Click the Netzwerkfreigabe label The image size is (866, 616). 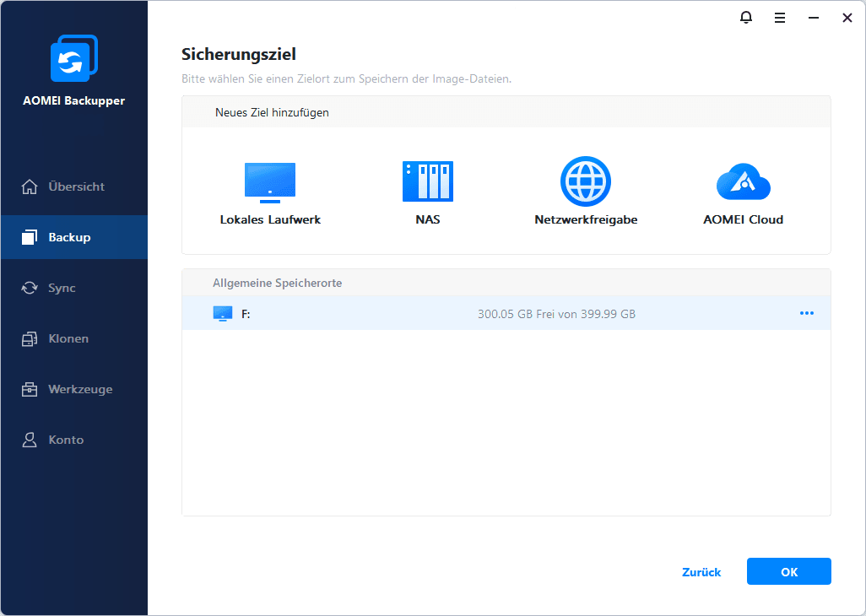click(x=586, y=219)
